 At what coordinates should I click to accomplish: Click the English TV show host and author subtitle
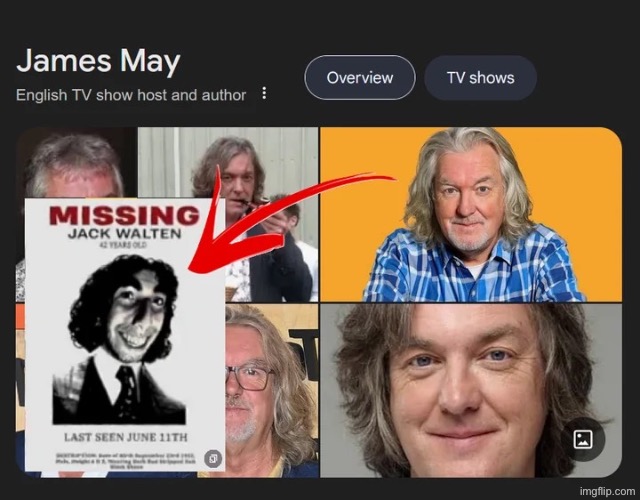tap(131, 95)
